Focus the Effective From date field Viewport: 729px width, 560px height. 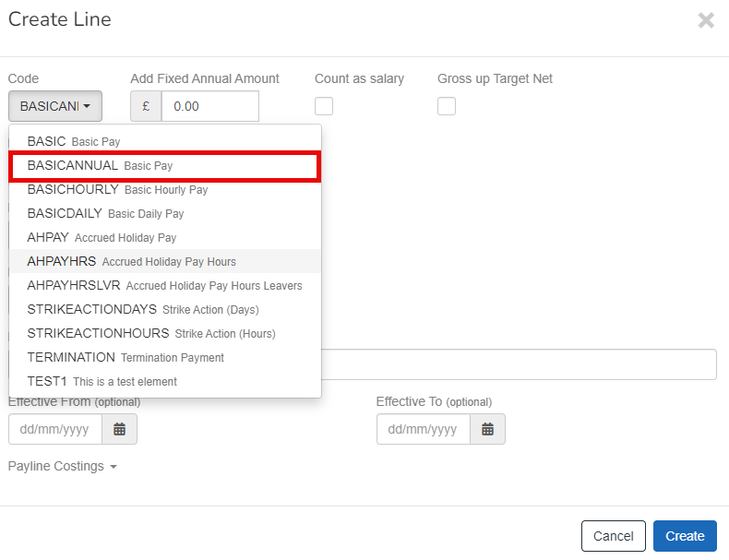tap(55, 429)
